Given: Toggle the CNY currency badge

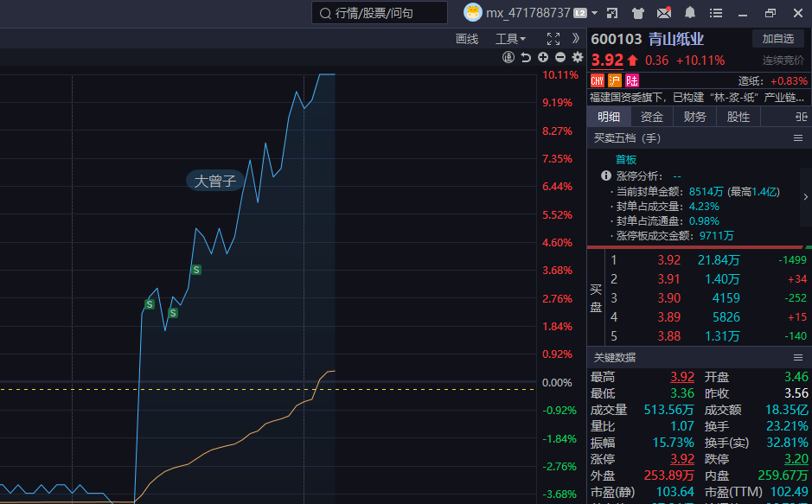Looking at the screenshot, I should (x=598, y=80).
